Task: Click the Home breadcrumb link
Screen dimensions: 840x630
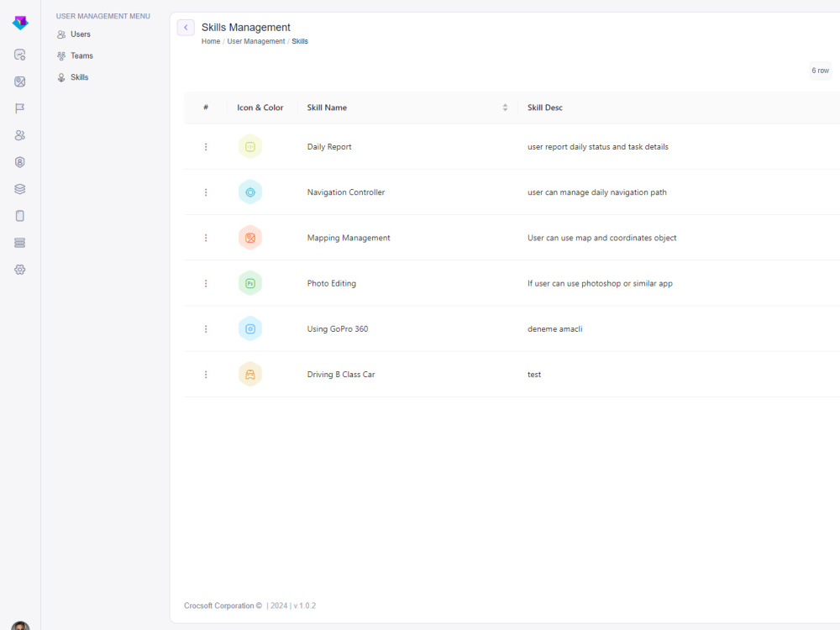Action: pos(211,41)
